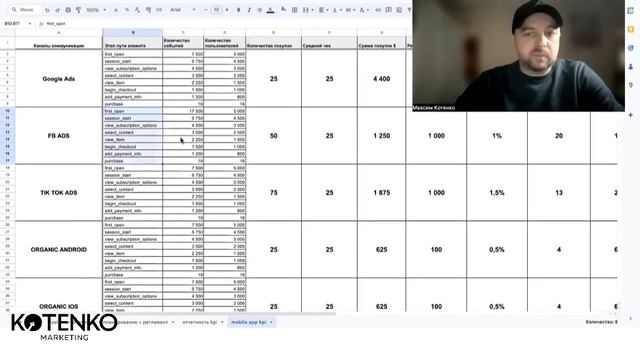This screenshot has width=640, height=360.
Task: Click the Insert comment icon
Action: (388, 10)
